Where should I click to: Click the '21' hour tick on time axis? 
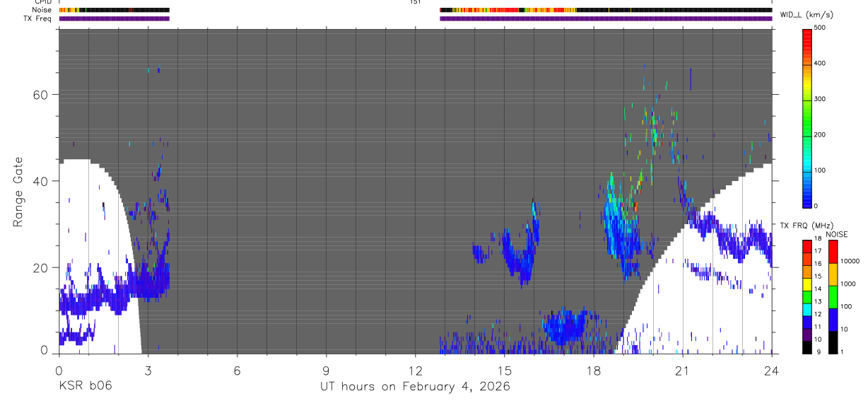682,370
